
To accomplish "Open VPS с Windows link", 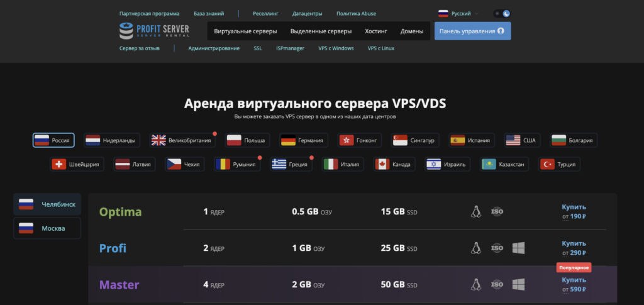I will coord(336,48).
